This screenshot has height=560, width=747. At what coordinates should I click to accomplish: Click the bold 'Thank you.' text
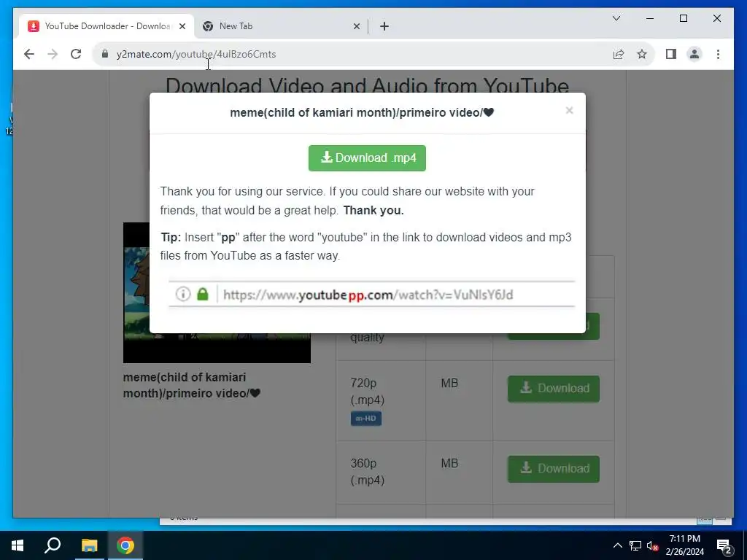pos(373,211)
